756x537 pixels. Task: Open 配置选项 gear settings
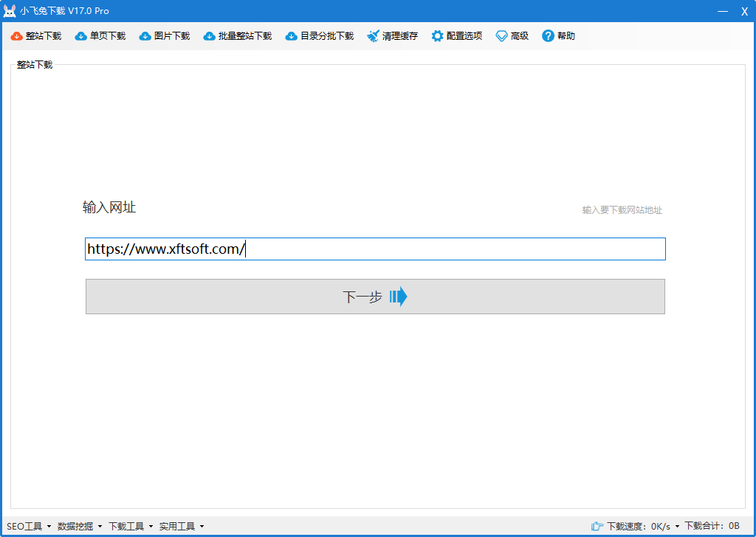coord(438,36)
